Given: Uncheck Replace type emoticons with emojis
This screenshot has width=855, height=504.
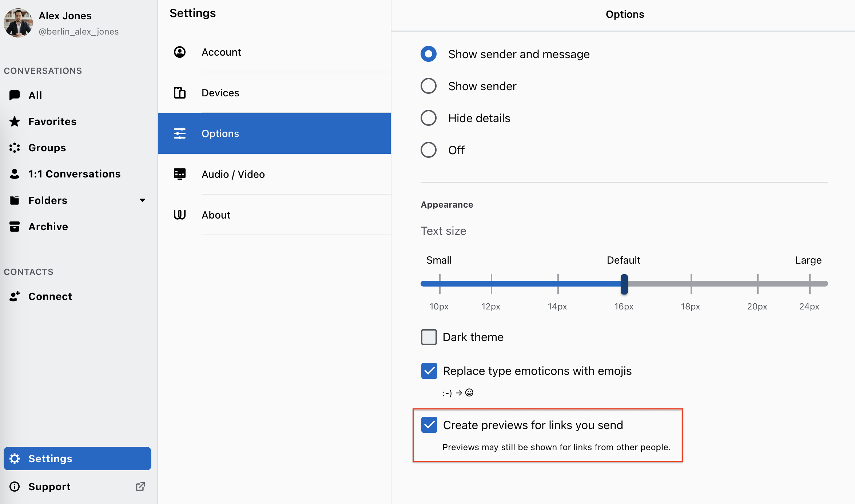Looking at the screenshot, I should pos(429,371).
